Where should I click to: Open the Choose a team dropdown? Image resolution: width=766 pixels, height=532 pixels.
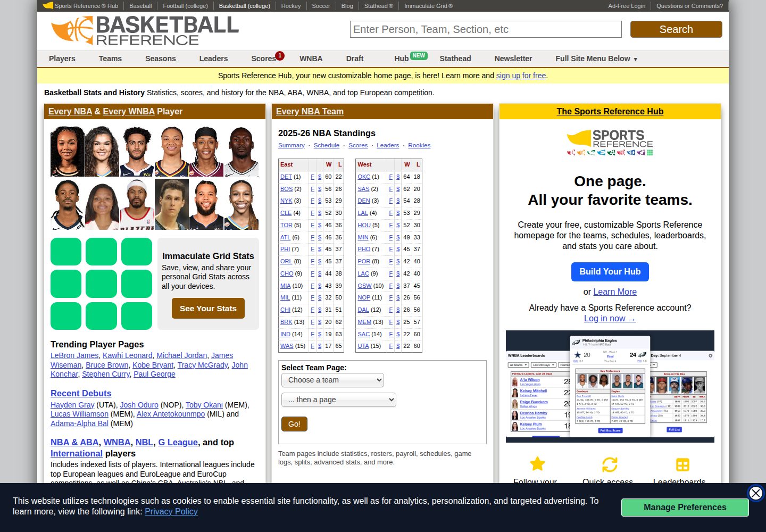(332, 380)
